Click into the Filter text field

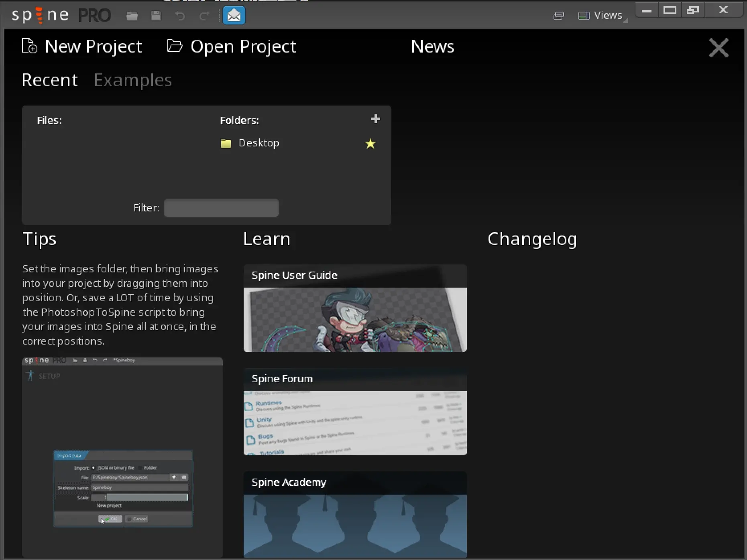222,208
